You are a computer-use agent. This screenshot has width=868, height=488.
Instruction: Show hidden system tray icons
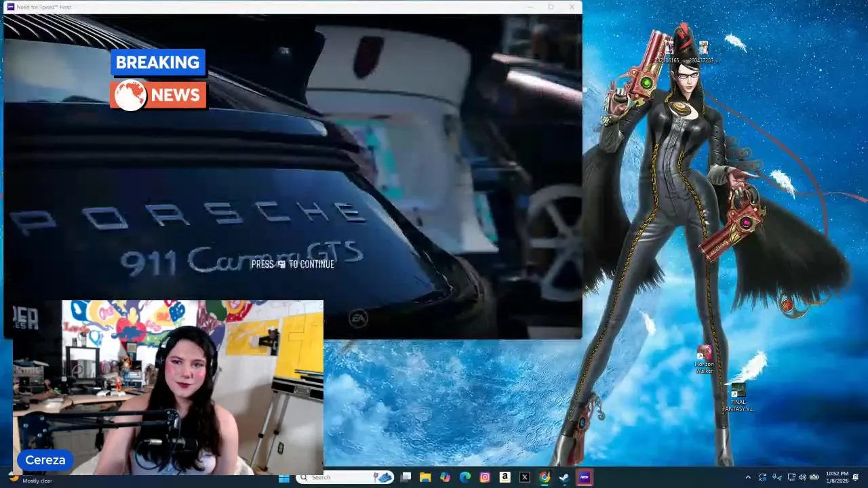[748, 477]
